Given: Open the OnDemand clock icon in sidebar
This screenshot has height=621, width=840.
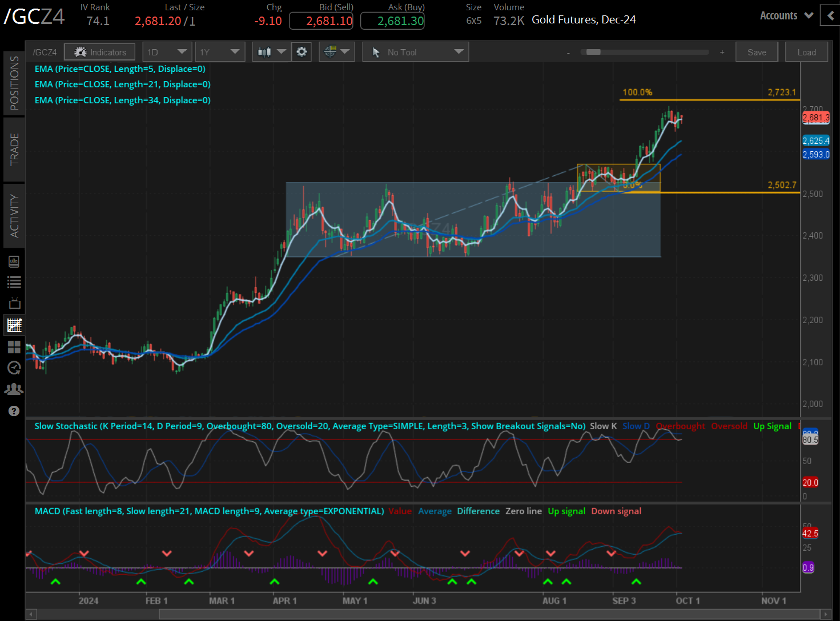Looking at the screenshot, I should 14,368.
